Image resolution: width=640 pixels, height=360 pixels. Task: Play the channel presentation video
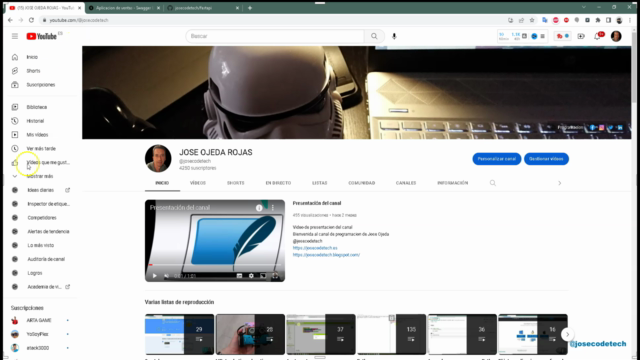click(x=155, y=276)
